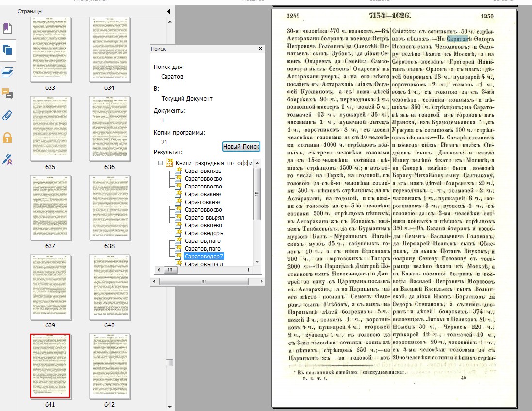Select search result Саратовкнязь
This screenshot has height=411, width=532.
point(203,171)
